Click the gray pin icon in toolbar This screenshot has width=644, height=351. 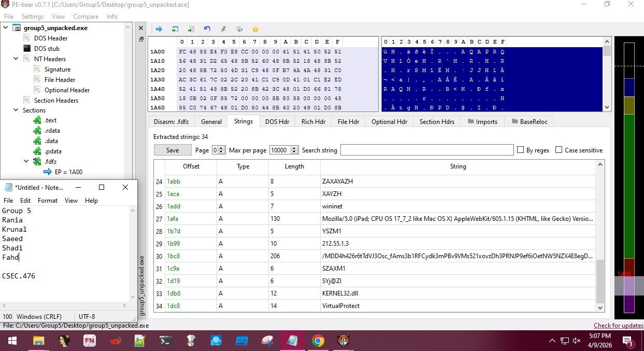(x=223, y=29)
